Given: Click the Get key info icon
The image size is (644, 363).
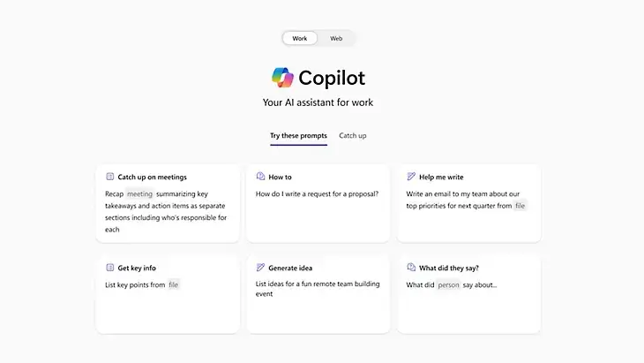Looking at the screenshot, I should (x=109, y=268).
